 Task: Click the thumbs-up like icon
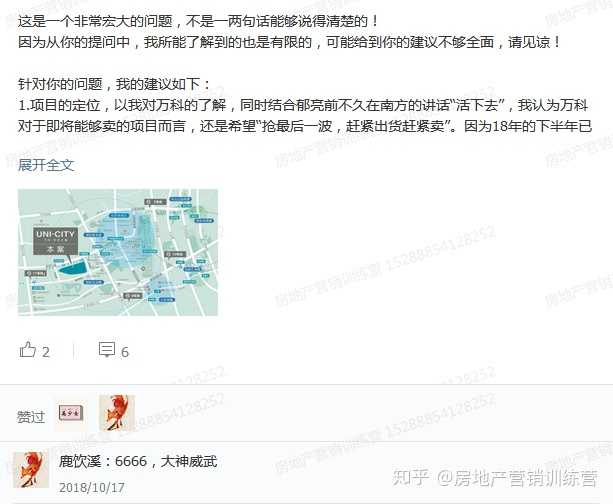point(28,350)
